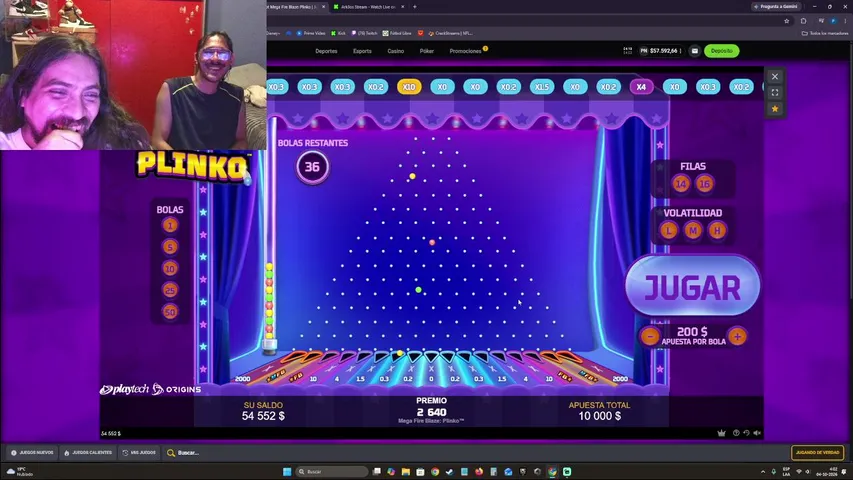Click the X4 result in history bar
This screenshot has width=853, height=480.
click(x=641, y=87)
